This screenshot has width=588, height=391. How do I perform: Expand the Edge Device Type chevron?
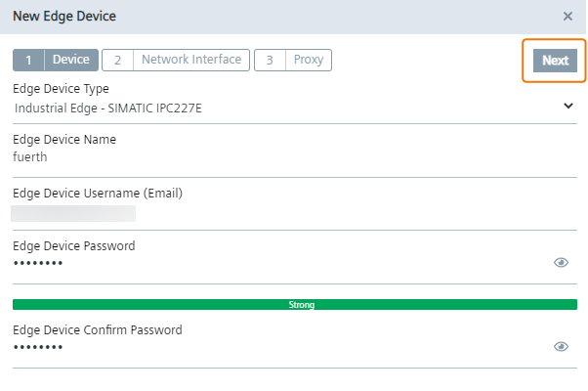568,106
